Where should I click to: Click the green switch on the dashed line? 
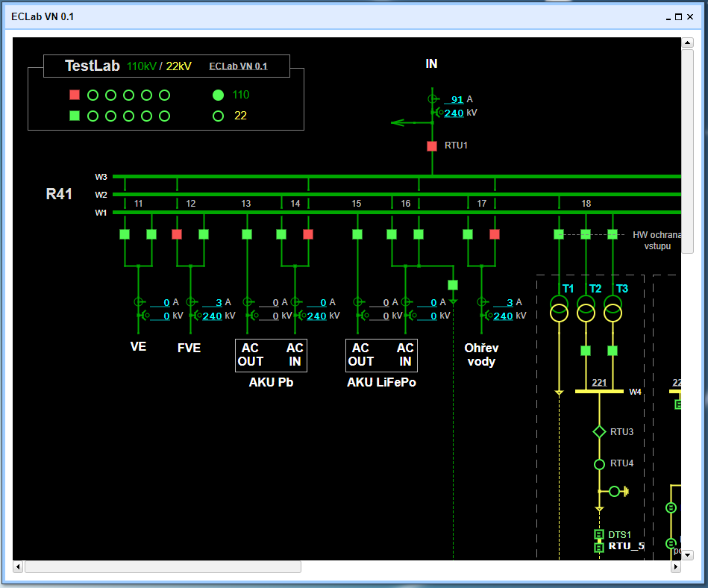click(453, 285)
